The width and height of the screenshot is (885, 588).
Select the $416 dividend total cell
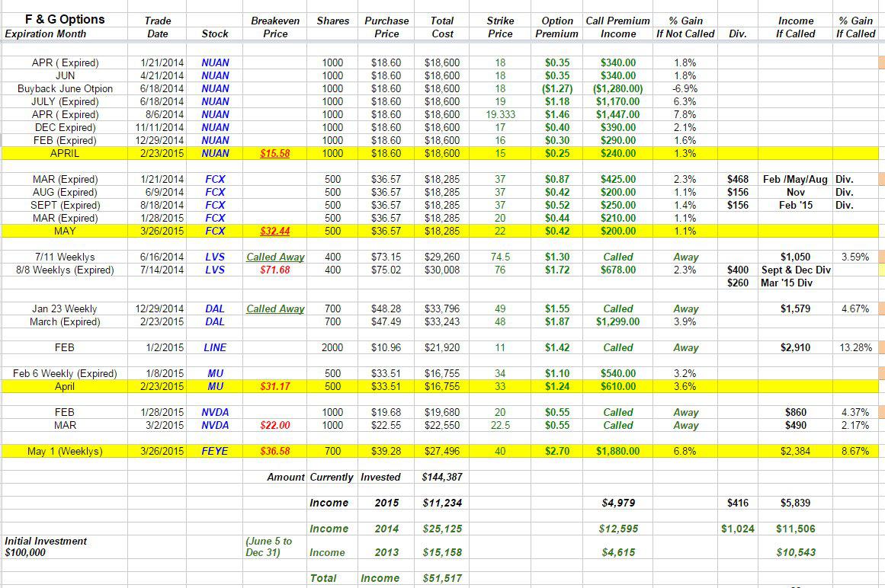tap(738, 503)
